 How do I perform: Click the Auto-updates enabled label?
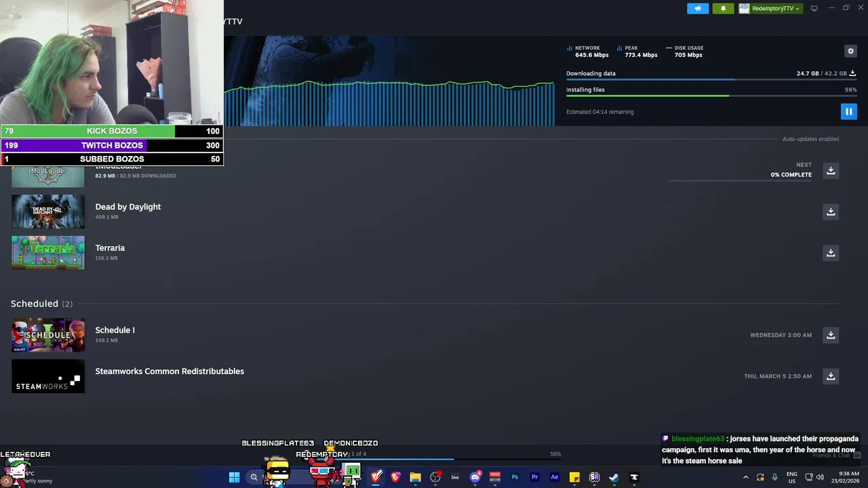tap(810, 139)
